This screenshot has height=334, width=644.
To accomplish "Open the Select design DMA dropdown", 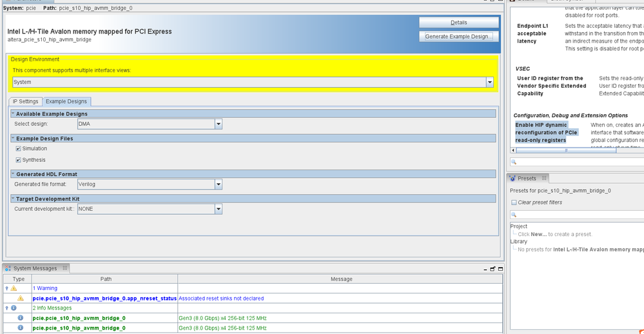I will tap(219, 124).
